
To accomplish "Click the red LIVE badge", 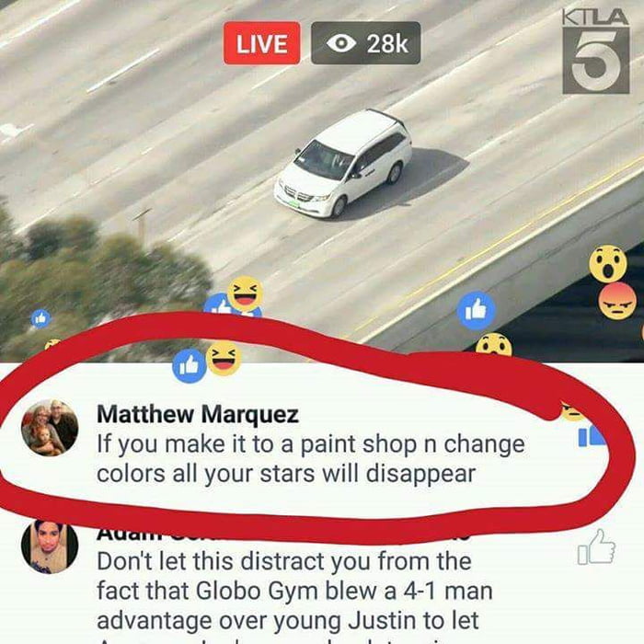I will tap(261, 43).
